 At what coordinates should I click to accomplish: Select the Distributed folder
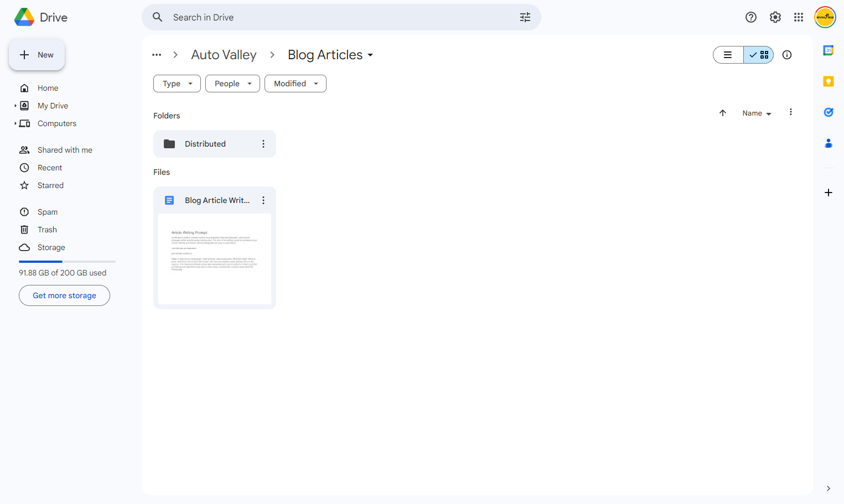215,144
